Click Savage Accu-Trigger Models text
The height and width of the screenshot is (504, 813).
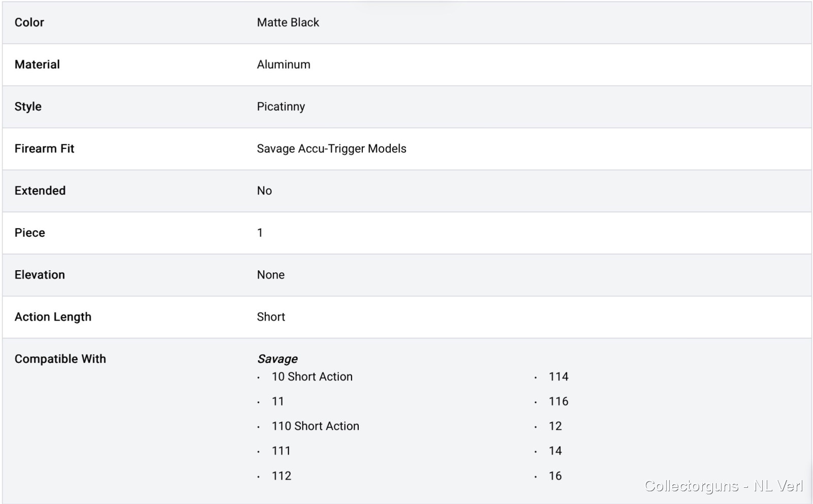click(331, 149)
